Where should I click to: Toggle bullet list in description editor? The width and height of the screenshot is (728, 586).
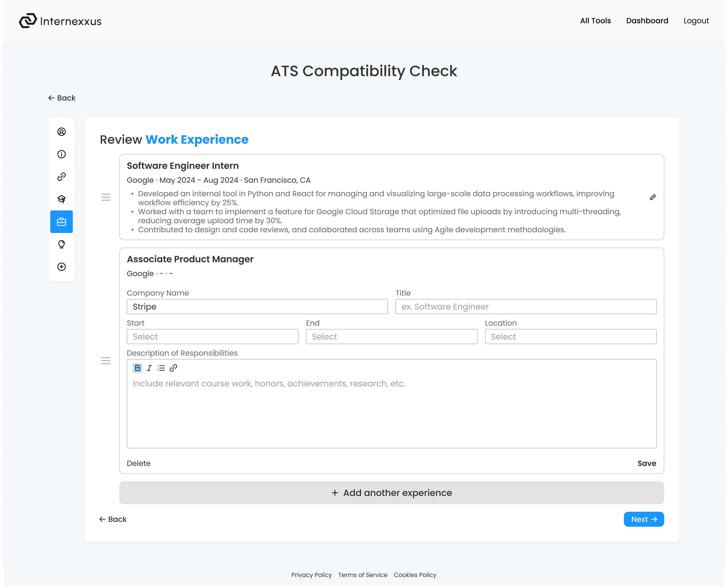click(x=161, y=368)
